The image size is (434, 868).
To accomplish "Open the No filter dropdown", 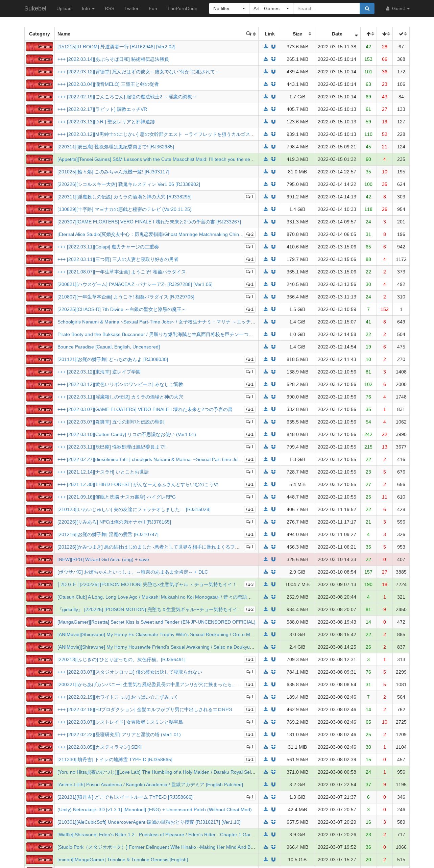I will click(229, 8).
